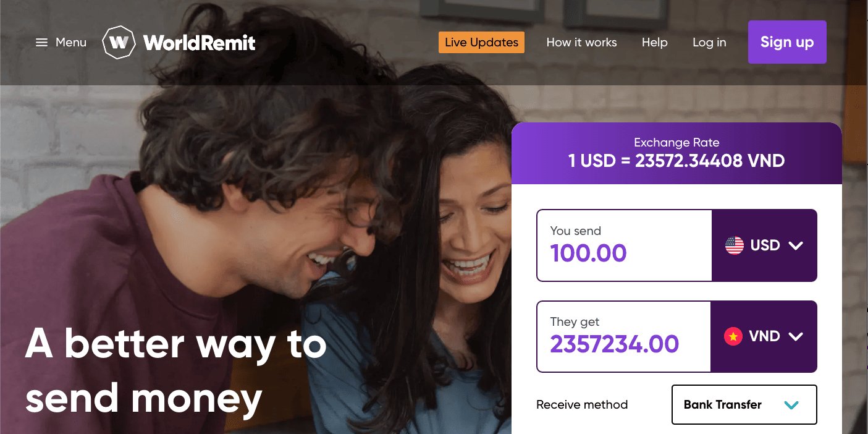
Task: Click the Exchange Rate banner
Action: 676,153
